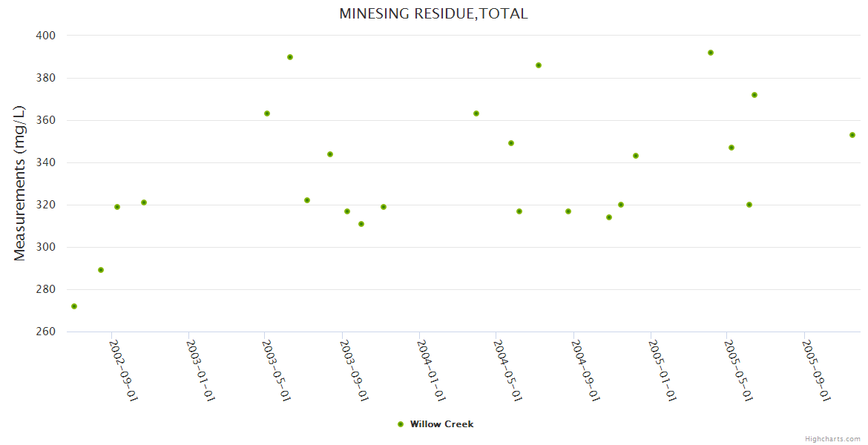This screenshot has height=445, width=868.
Task: Click the 2004-01-01 x-axis date label
Action: (430, 369)
